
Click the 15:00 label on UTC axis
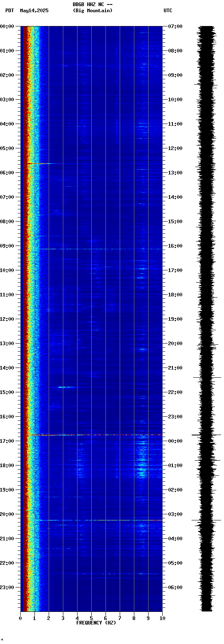[x=175, y=222]
